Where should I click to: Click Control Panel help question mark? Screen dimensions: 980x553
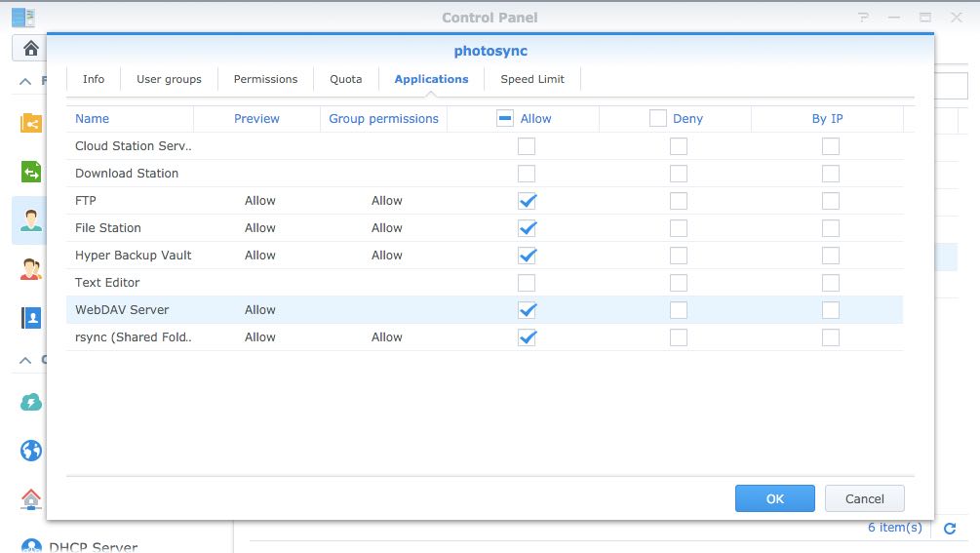[863, 18]
